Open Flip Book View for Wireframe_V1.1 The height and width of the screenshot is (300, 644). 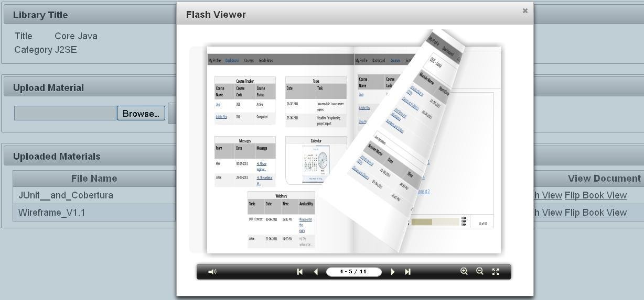click(x=596, y=213)
